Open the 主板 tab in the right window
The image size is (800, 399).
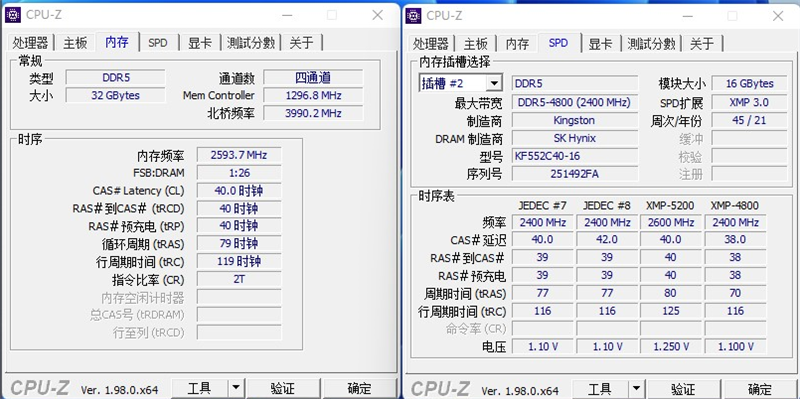coord(476,43)
